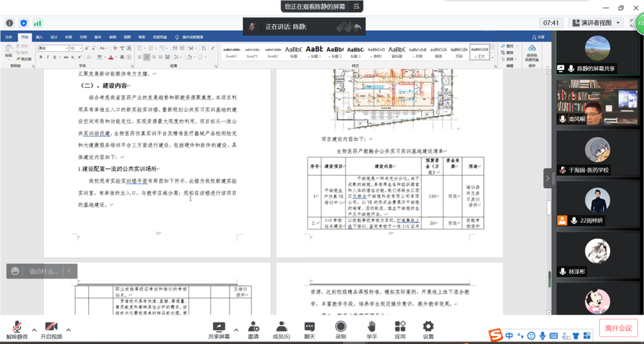Click the text highlight color pen
Screen dimensions: 644x344
tap(100, 57)
